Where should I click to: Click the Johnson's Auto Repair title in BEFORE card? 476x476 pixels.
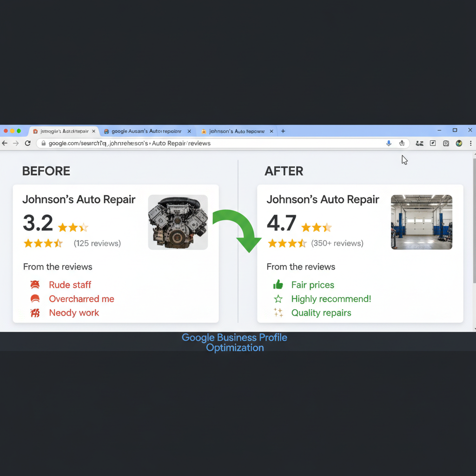coord(79,199)
